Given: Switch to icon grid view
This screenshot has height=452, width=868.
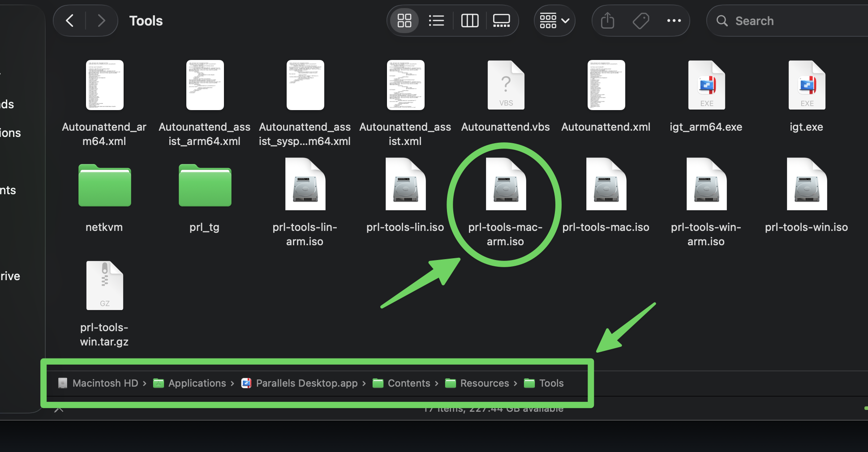Looking at the screenshot, I should pyautogui.click(x=404, y=21).
